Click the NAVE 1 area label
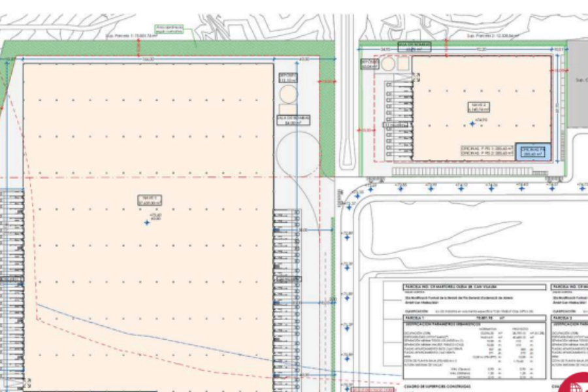Screen dimensions: 588x392 tap(148, 200)
